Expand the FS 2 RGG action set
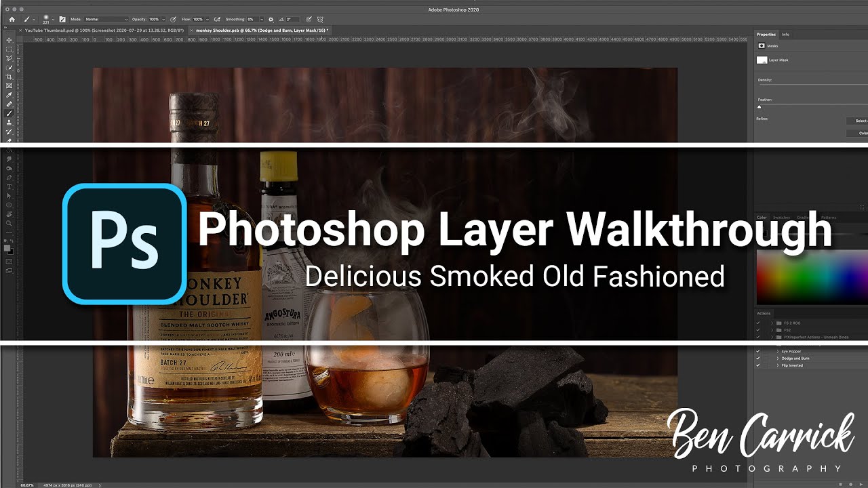This screenshot has height=488, width=868. click(x=772, y=323)
